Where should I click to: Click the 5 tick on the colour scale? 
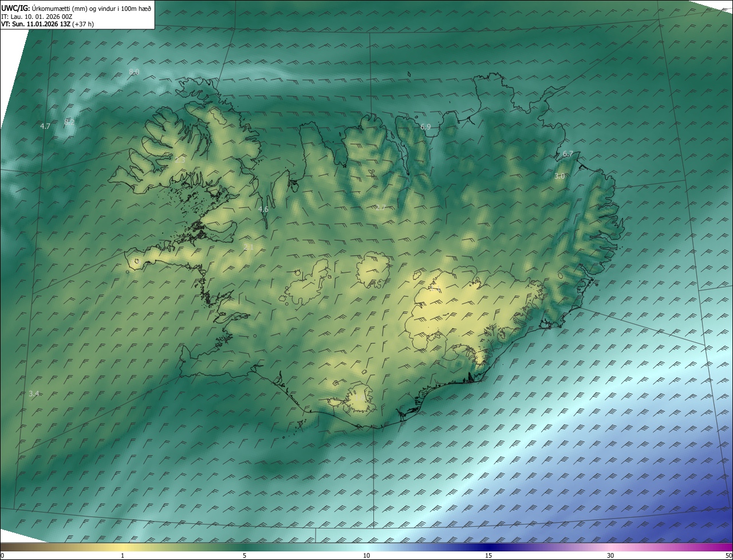tap(245, 555)
